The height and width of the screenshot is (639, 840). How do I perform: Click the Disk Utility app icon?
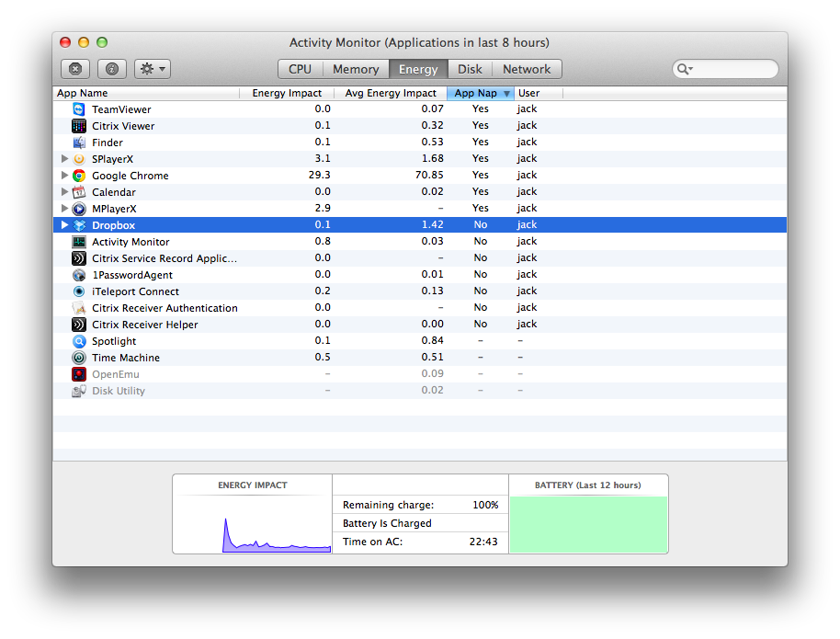tap(79, 391)
